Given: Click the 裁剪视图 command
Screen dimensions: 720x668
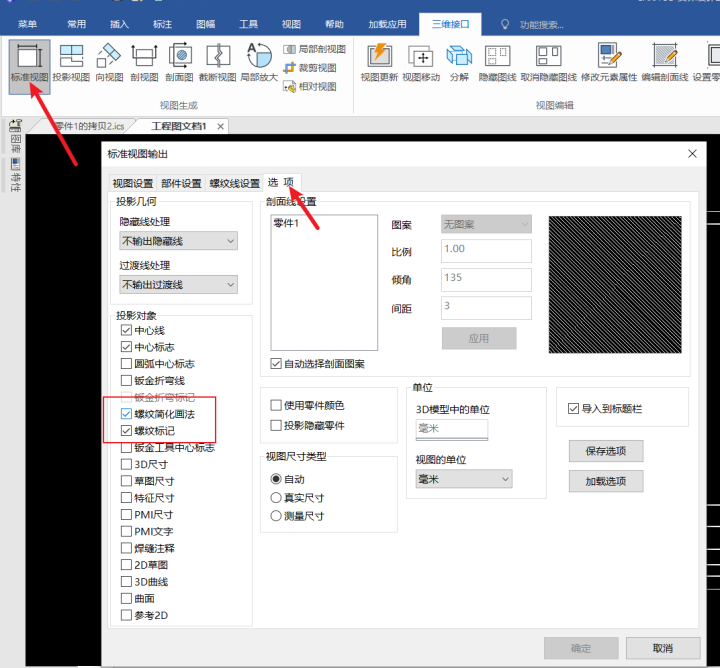Looking at the screenshot, I should [x=310, y=68].
